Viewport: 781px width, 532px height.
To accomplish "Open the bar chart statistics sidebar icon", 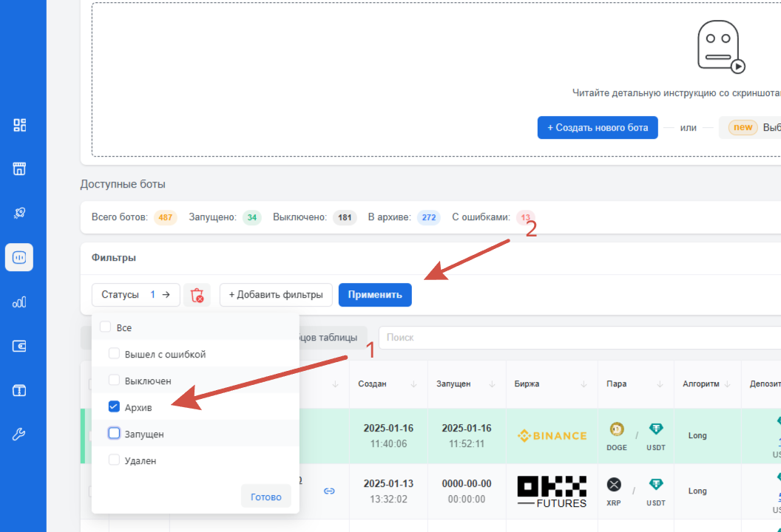I will tap(19, 301).
